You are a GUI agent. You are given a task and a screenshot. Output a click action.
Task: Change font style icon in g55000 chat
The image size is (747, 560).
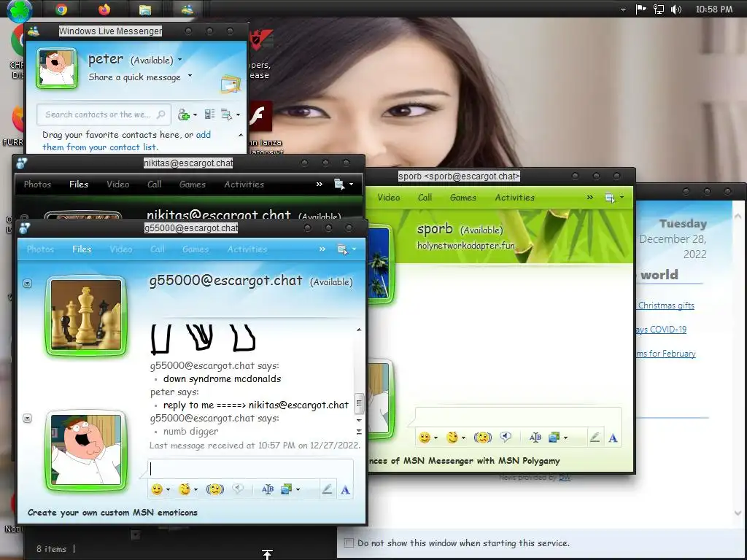[268, 489]
